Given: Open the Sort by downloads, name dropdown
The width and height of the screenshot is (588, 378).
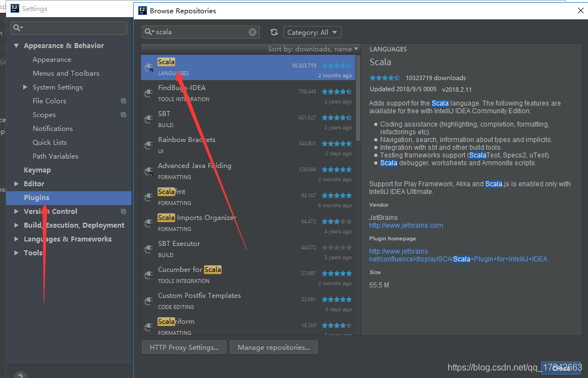Looking at the screenshot, I should tap(313, 49).
